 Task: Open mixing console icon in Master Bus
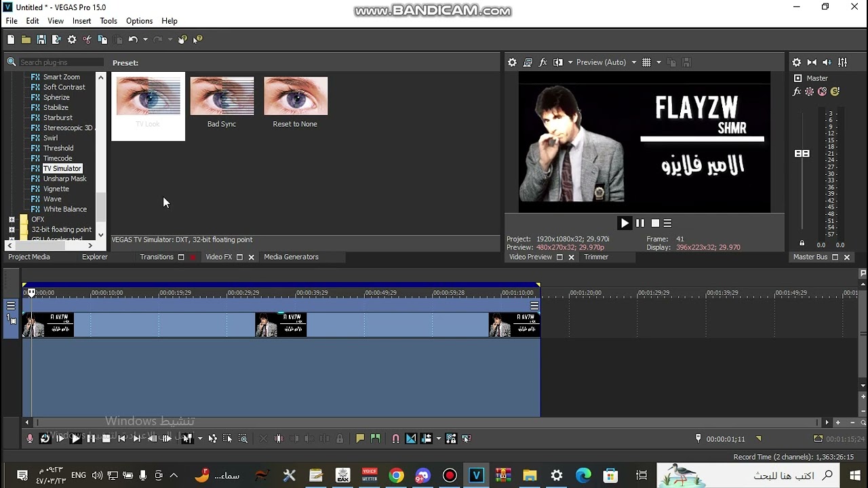842,62
